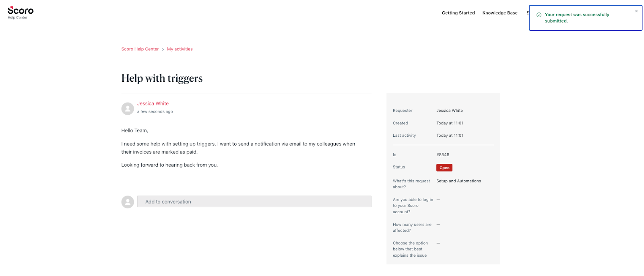Click the green checkmark icon in notification

[539, 15]
